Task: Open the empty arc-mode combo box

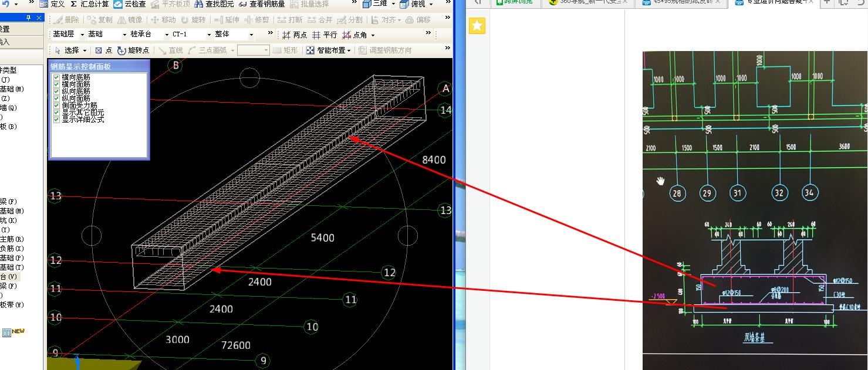Action: click(253, 50)
